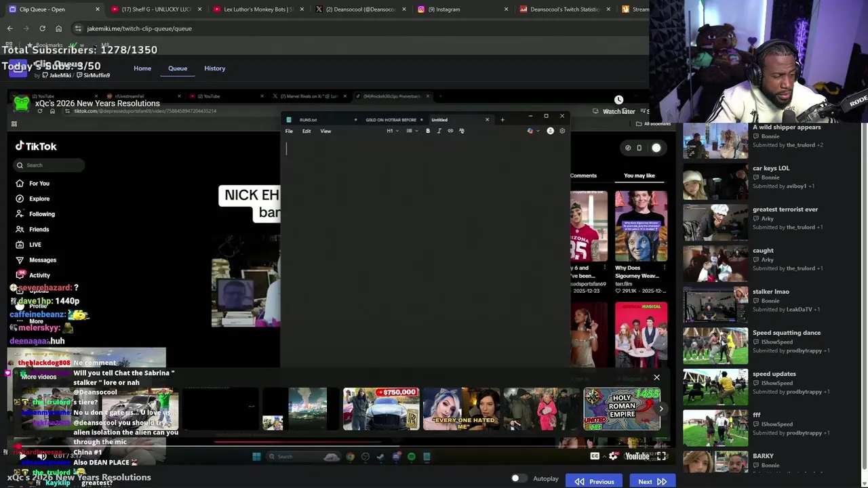This screenshot has width=868, height=488.
Task: Open the account profile icon in Notepad
Action: pos(550,131)
